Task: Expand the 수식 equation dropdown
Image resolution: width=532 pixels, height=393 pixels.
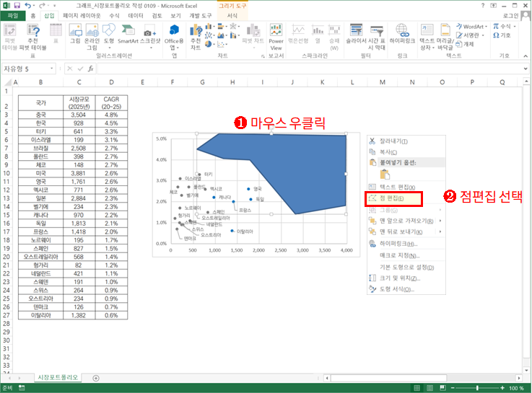Action: (515, 27)
